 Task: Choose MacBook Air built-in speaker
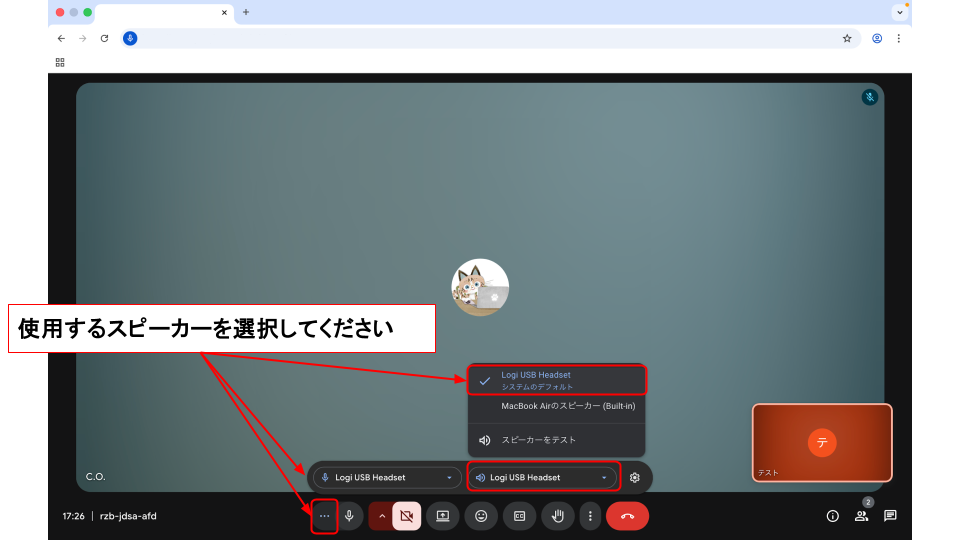point(567,406)
